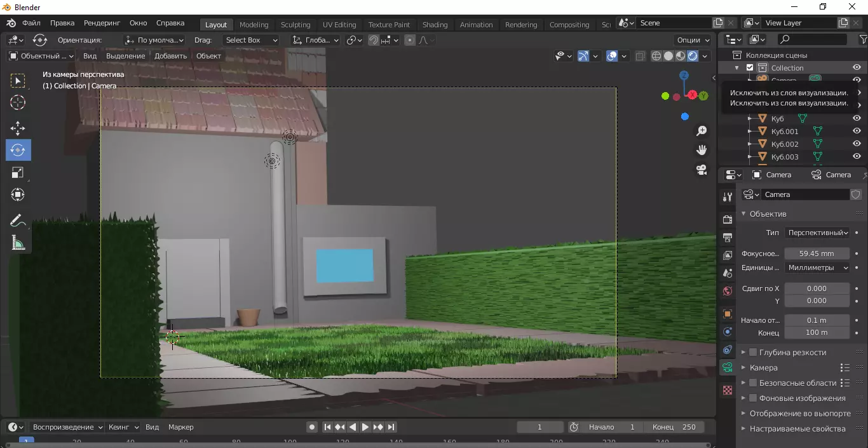This screenshot has width=868, height=448.
Task: Enable the Глубина резкости checkbox
Action: [x=753, y=352]
